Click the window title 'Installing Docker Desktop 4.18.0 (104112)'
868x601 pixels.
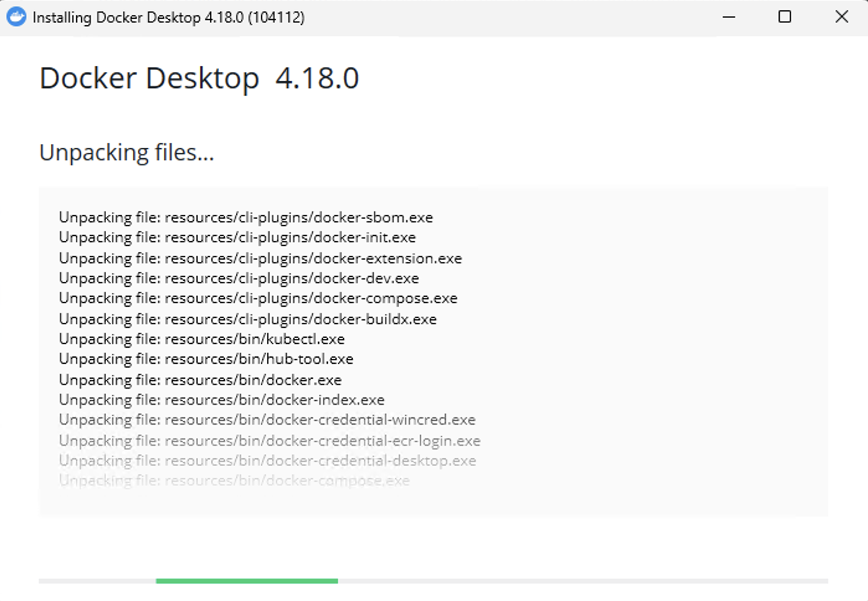click(x=168, y=17)
